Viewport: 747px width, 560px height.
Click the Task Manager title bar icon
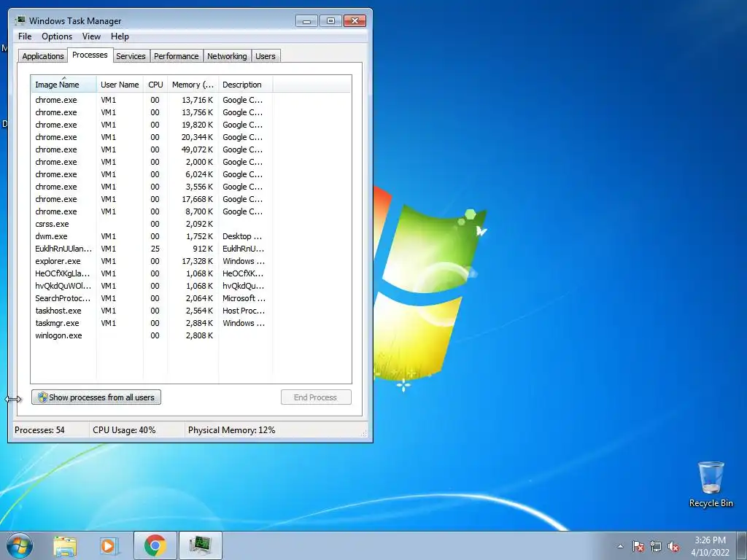coord(20,20)
